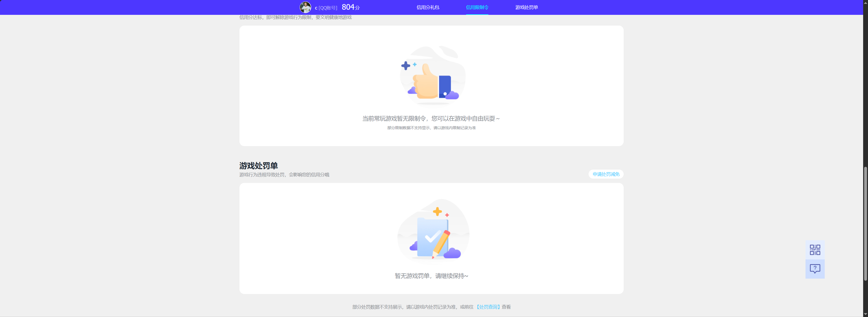Click the scrollbar down arrow
The height and width of the screenshot is (317, 868).
click(x=865, y=314)
